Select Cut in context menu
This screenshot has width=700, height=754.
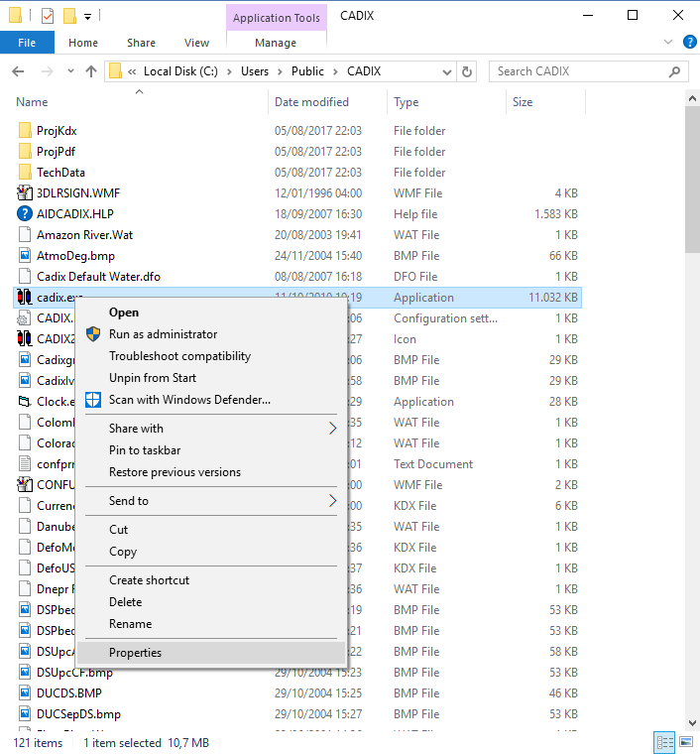click(x=118, y=530)
